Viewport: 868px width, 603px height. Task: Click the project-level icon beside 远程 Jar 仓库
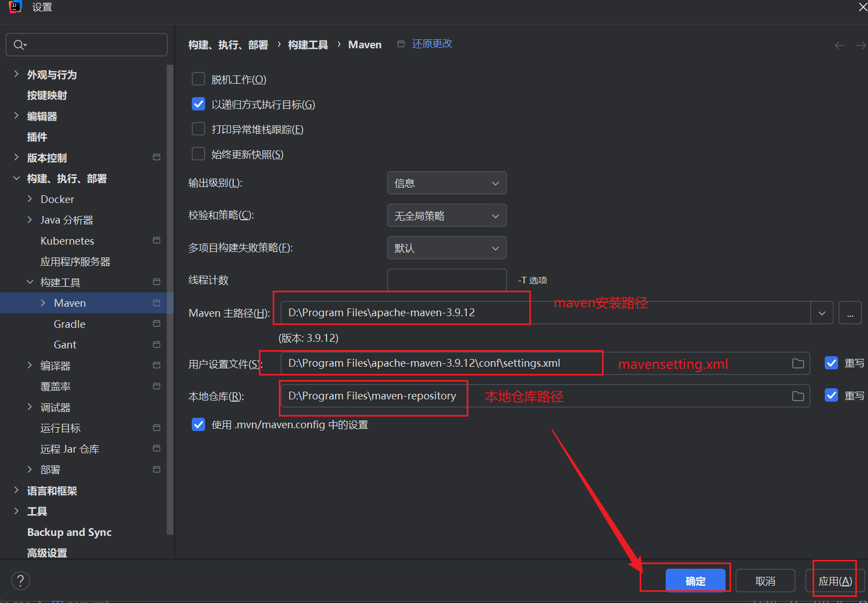point(156,448)
